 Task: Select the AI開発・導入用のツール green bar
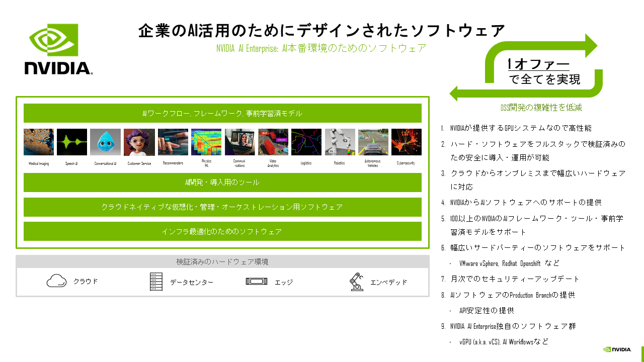(222, 183)
